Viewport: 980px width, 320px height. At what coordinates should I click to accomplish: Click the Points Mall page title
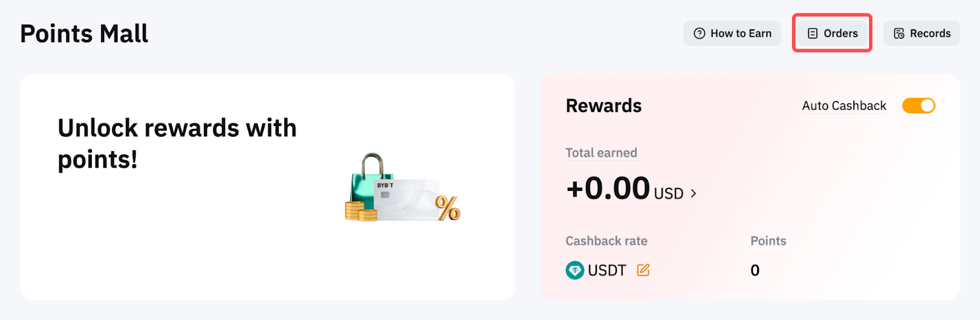tap(84, 34)
